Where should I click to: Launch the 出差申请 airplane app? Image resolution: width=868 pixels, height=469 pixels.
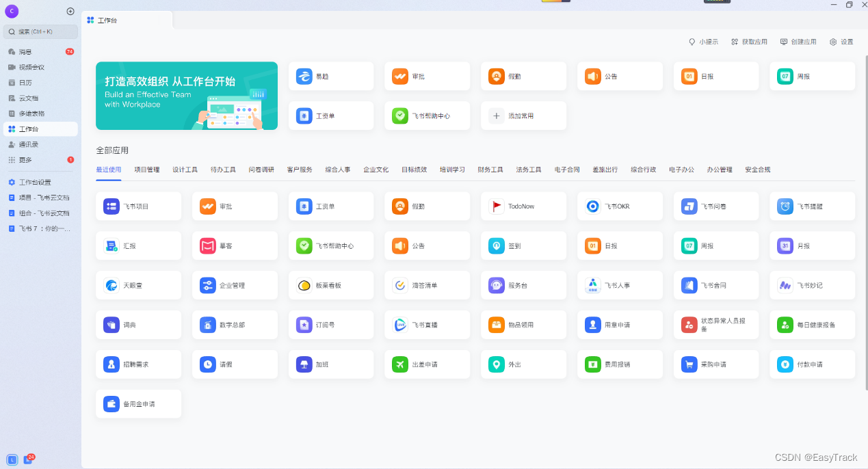pos(427,364)
